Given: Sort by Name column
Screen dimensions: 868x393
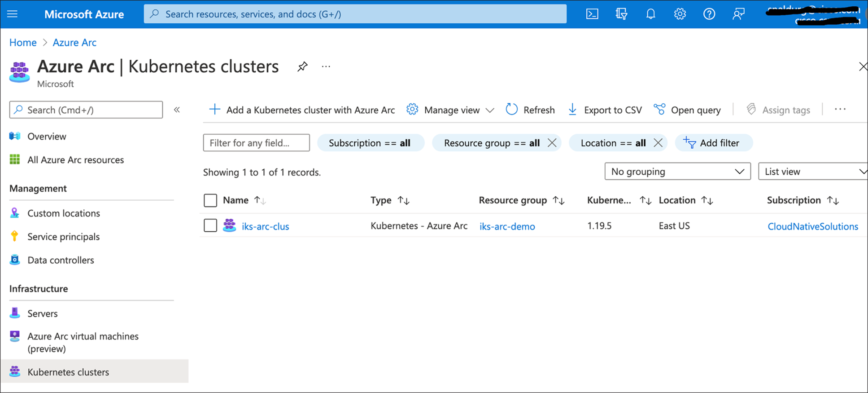Looking at the screenshot, I should [260, 200].
